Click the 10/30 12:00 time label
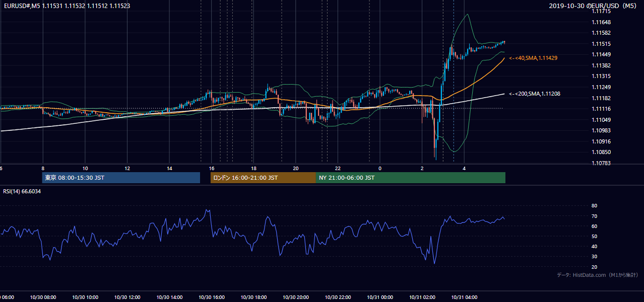644x302 pixels. click(127, 297)
